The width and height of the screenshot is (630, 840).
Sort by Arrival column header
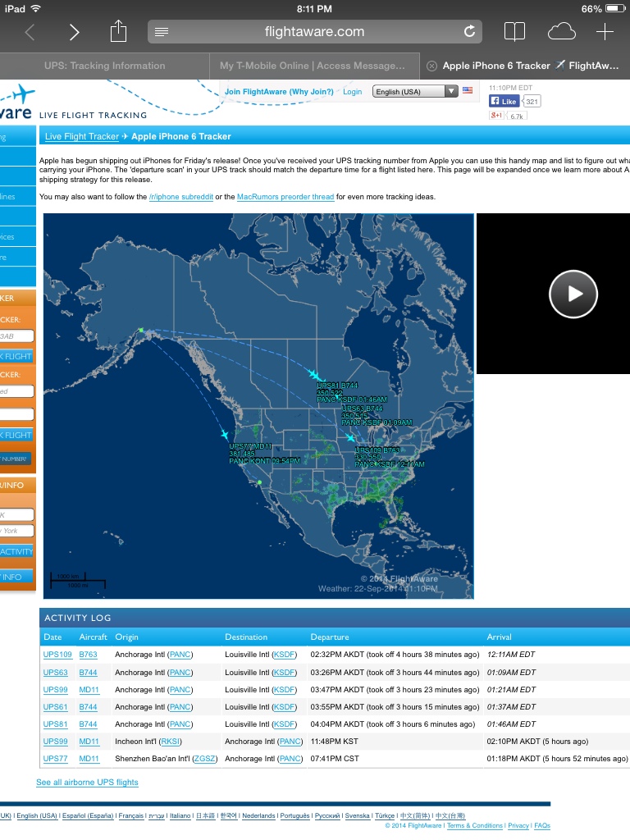[500, 637]
